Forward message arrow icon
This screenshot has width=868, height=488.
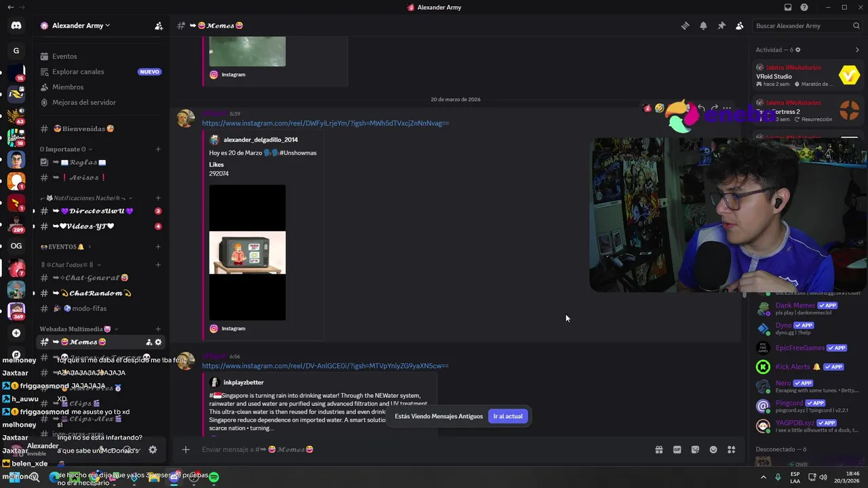pos(714,108)
